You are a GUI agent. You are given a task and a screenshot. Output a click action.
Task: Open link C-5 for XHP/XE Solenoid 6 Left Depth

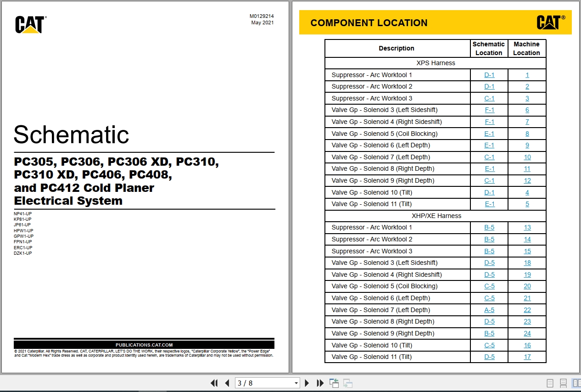(489, 298)
